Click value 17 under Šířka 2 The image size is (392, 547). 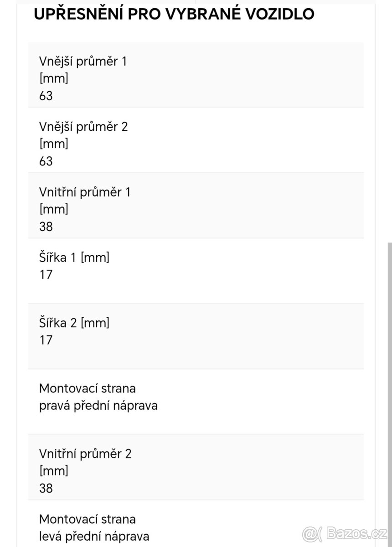pyautogui.click(x=46, y=340)
